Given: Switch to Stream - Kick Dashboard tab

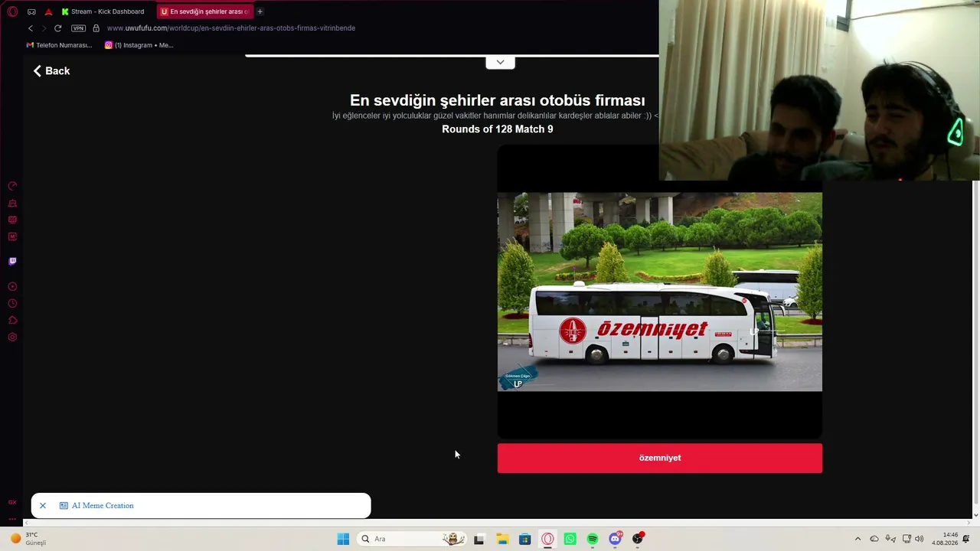Looking at the screenshot, I should [103, 11].
